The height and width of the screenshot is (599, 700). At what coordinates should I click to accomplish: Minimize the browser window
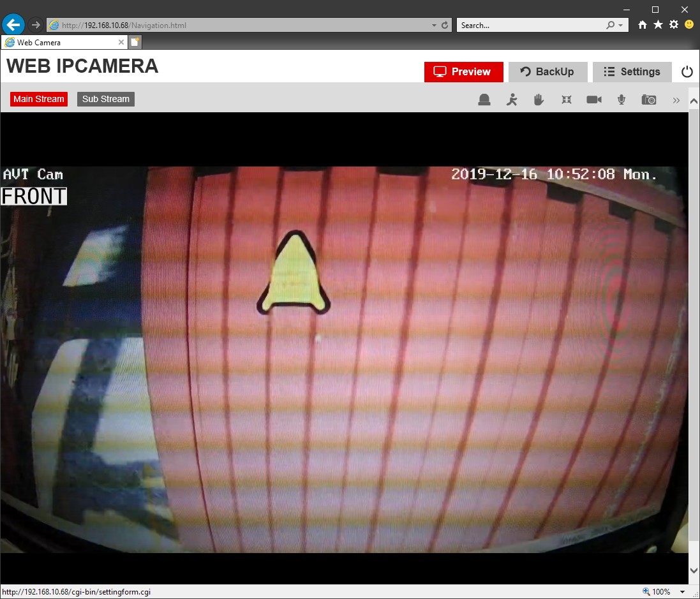point(627,10)
